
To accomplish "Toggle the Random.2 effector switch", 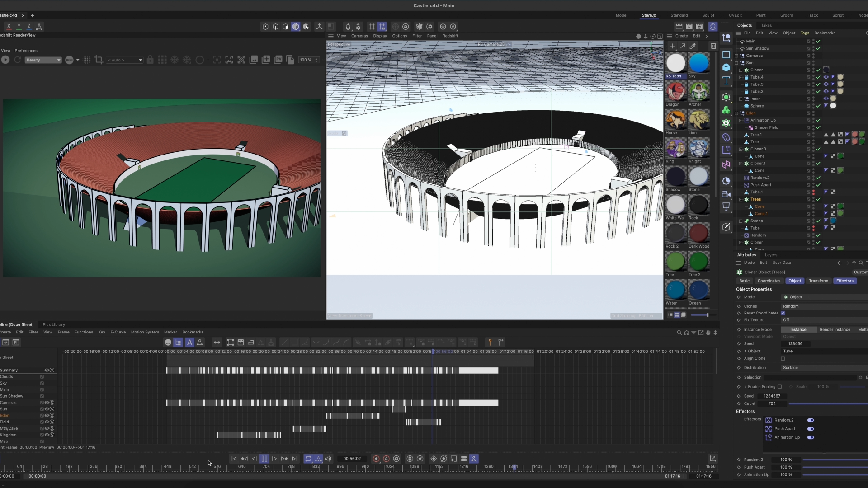I will pyautogui.click(x=811, y=420).
